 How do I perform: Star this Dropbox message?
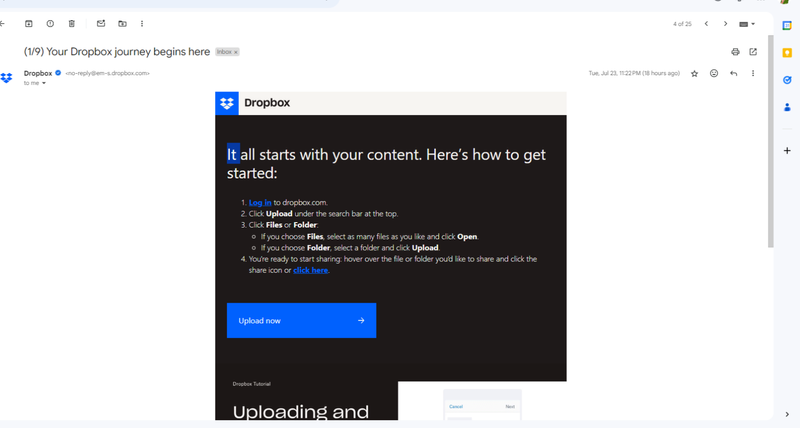(694, 73)
